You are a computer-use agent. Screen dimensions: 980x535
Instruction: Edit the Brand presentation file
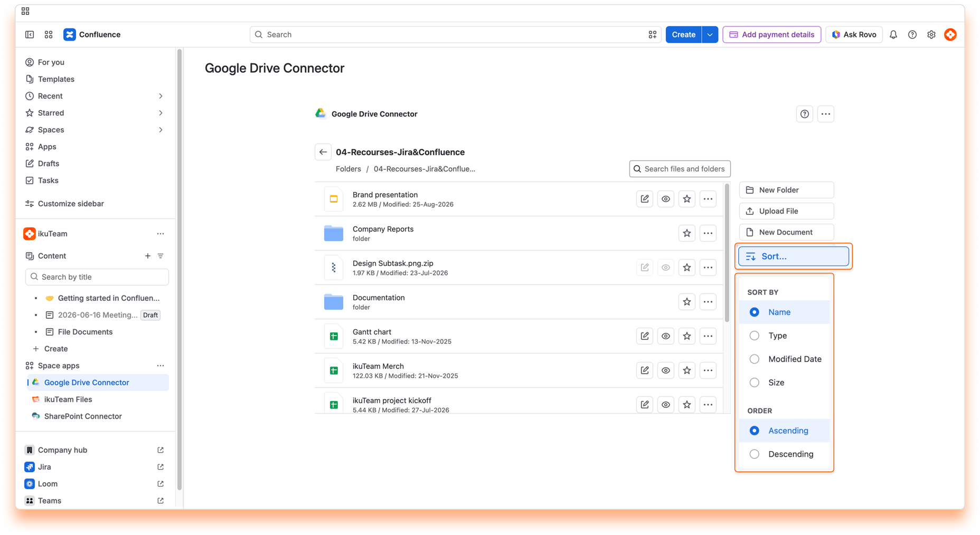click(645, 199)
